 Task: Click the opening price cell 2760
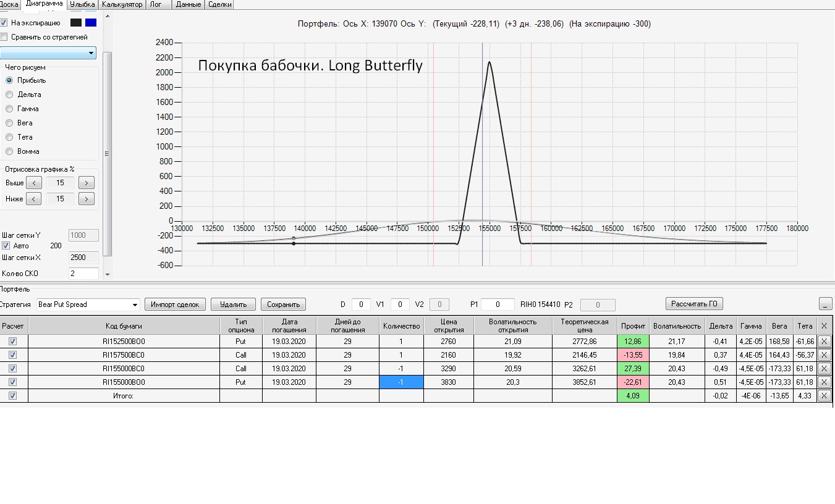pos(449,341)
